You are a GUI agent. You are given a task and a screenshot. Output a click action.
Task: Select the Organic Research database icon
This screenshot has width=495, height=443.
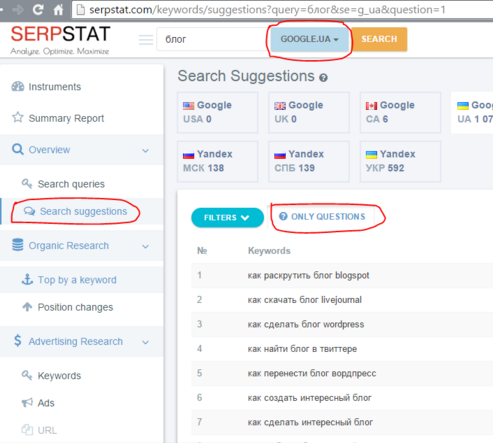[x=18, y=245]
